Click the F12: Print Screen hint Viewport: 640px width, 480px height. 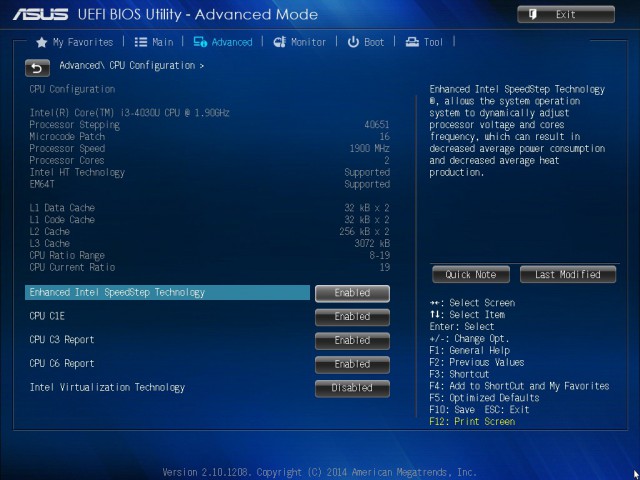(472, 422)
